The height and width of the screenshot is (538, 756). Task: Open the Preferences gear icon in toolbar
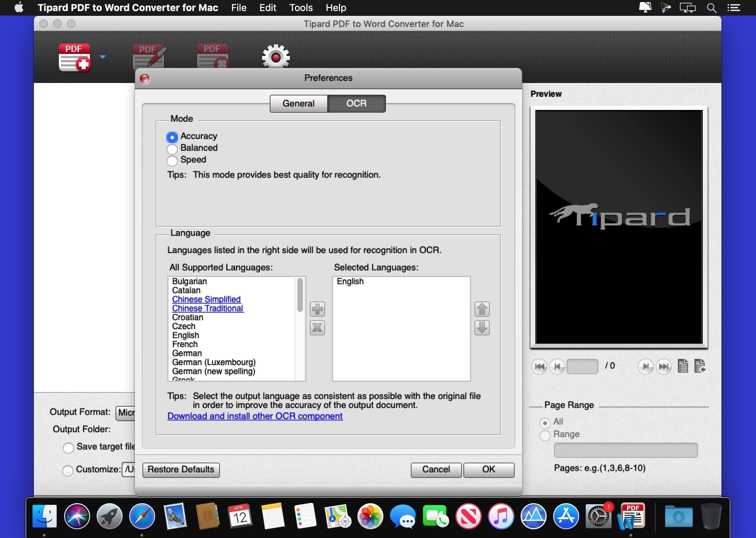[276, 56]
